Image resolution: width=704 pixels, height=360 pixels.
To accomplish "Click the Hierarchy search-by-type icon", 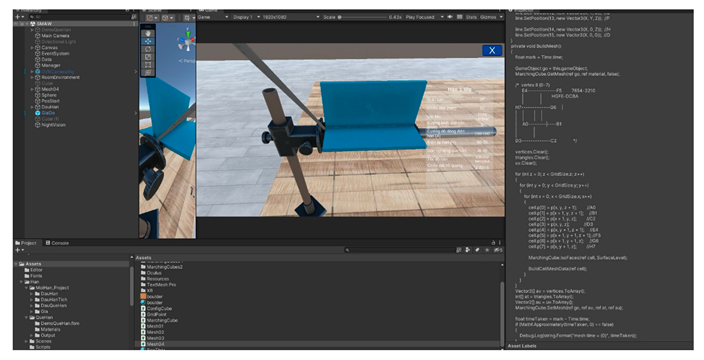I will (x=134, y=17).
